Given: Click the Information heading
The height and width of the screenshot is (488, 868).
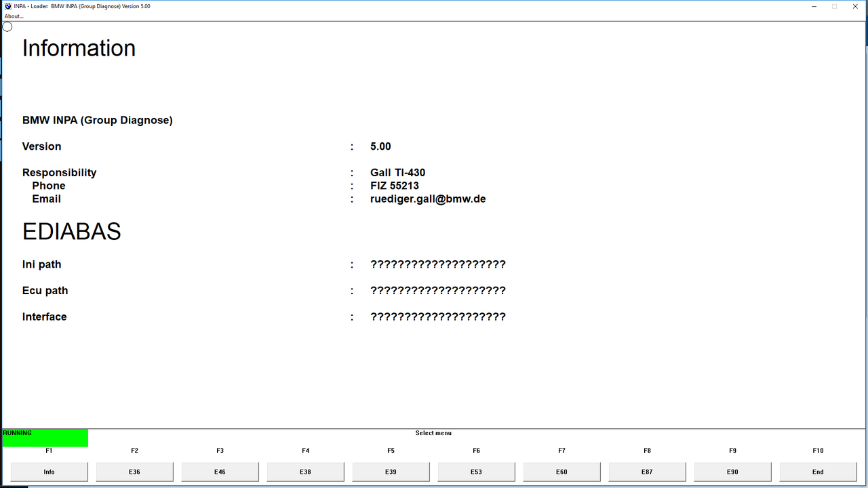Looking at the screenshot, I should (x=79, y=48).
